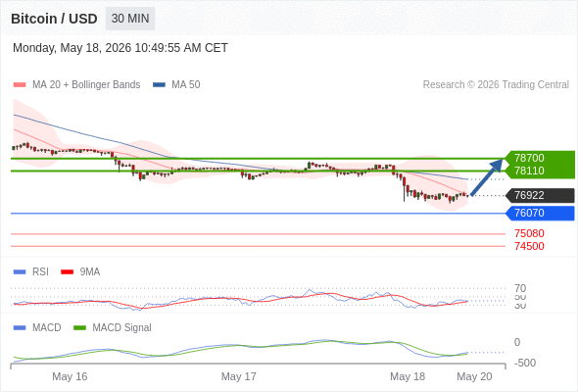This screenshot has height=392, width=578.
Task: Click the MA 20 + Bollinger Bands legend swatch
Action: pyautogui.click(x=20, y=85)
